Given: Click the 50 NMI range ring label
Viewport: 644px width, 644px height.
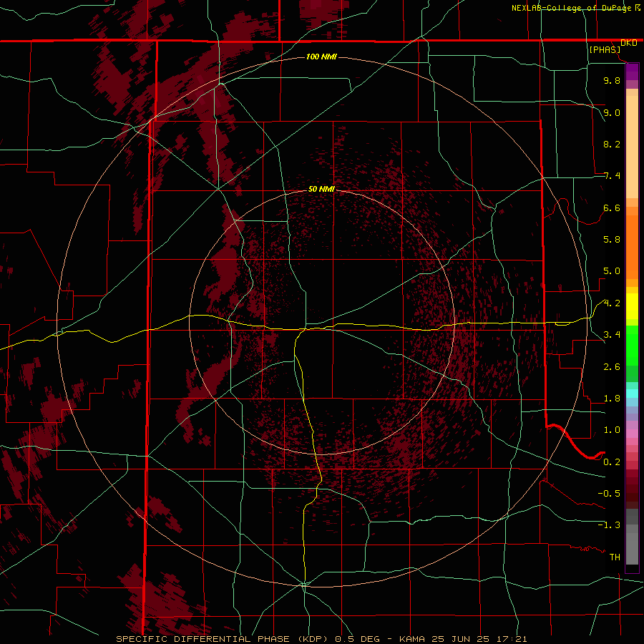Looking at the screenshot, I should [x=321, y=189].
